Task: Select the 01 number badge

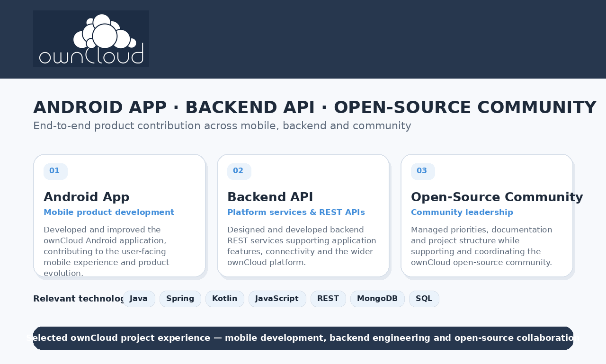Action: coord(55,171)
